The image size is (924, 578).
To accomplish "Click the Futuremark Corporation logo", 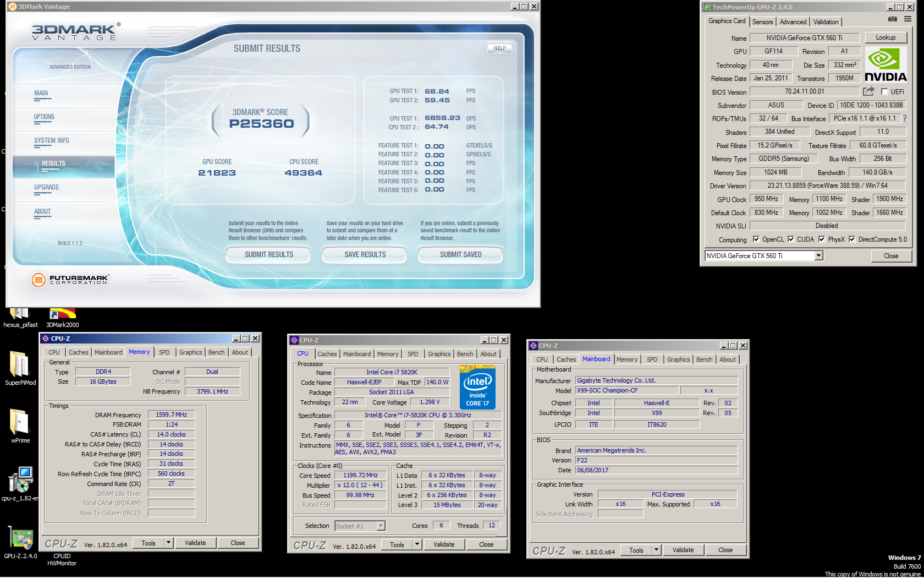I will point(70,280).
